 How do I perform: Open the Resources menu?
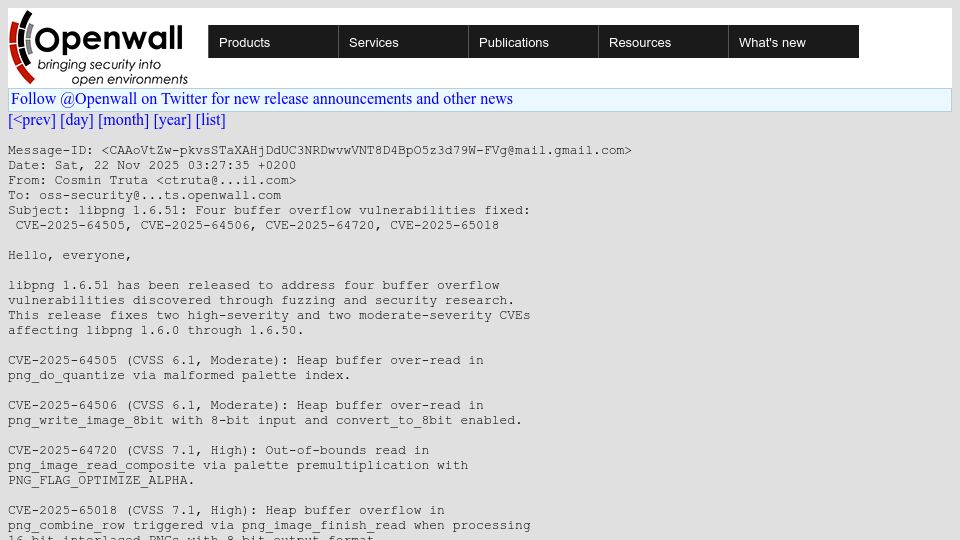(x=663, y=42)
